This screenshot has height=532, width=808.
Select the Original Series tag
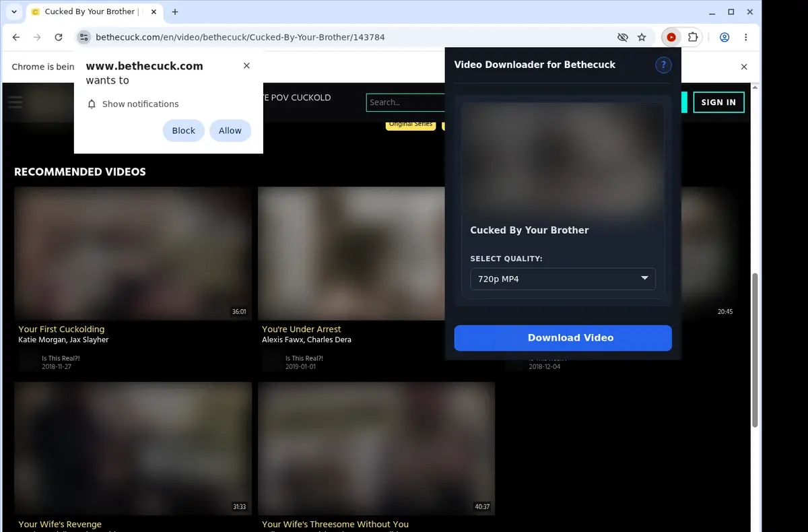click(x=411, y=125)
